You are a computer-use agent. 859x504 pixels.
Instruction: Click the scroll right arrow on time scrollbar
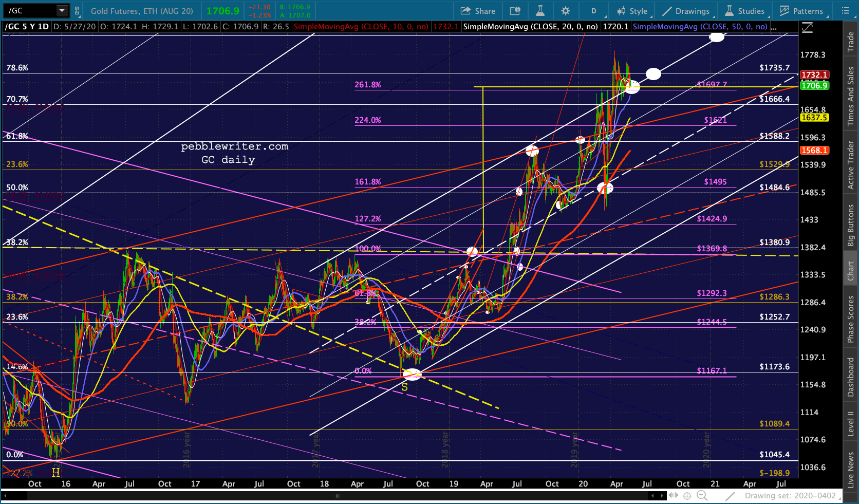pyautogui.click(x=662, y=496)
